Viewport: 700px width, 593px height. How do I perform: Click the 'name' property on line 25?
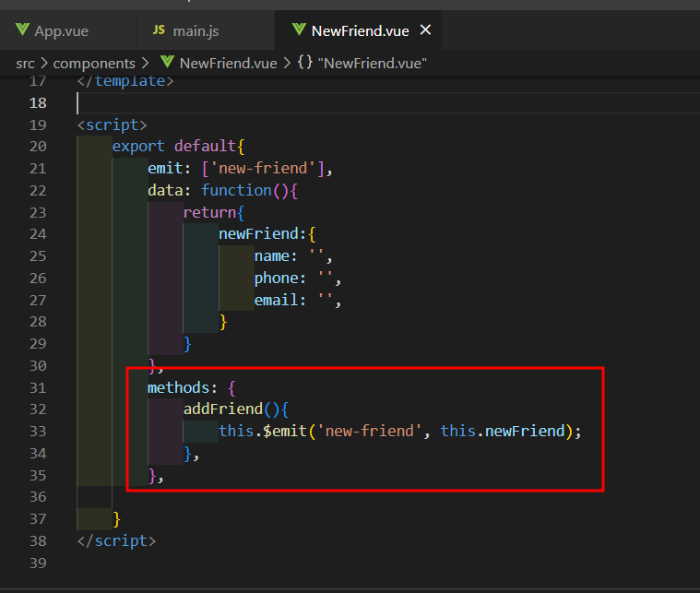[x=272, y=255]
